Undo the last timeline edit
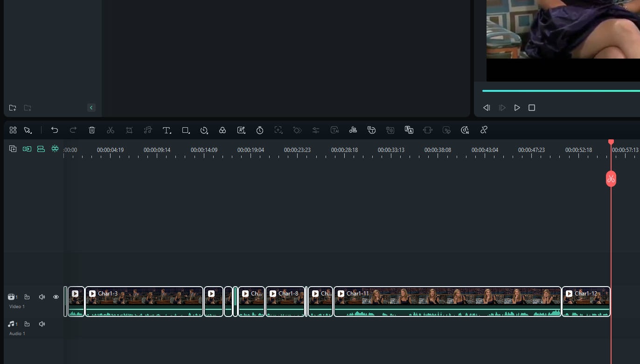Viewport: 640px width, 364px height. tap(55, 130)
